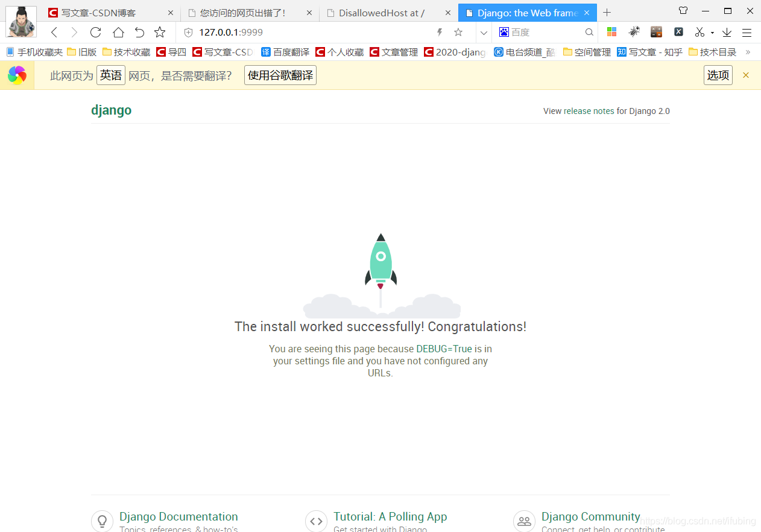Expand the 旧版 bookmark folder
The width and height of the screenshot is (761, 532).
tap(82, 52)
